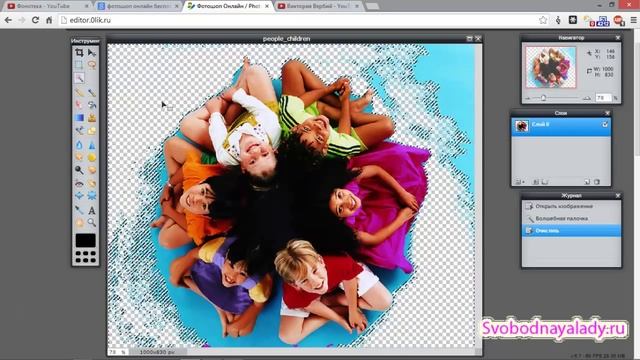The image size is (640, 360).
Task: Click the Navigator zoom-out small mountains icon
Action: coord(528,98)
